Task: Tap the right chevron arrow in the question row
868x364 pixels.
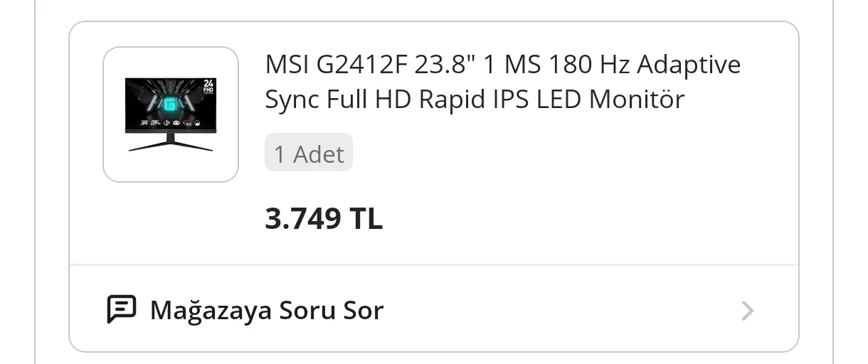Action: click(747, 311)
